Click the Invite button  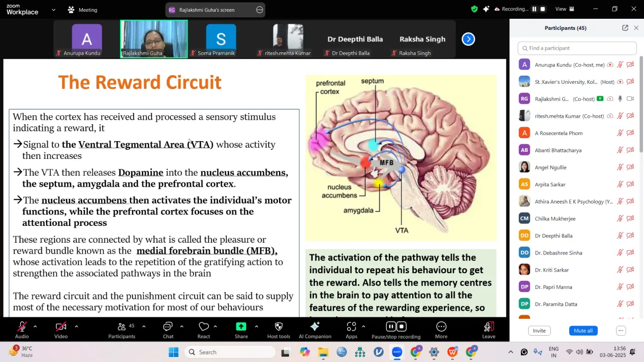(539, 331)
